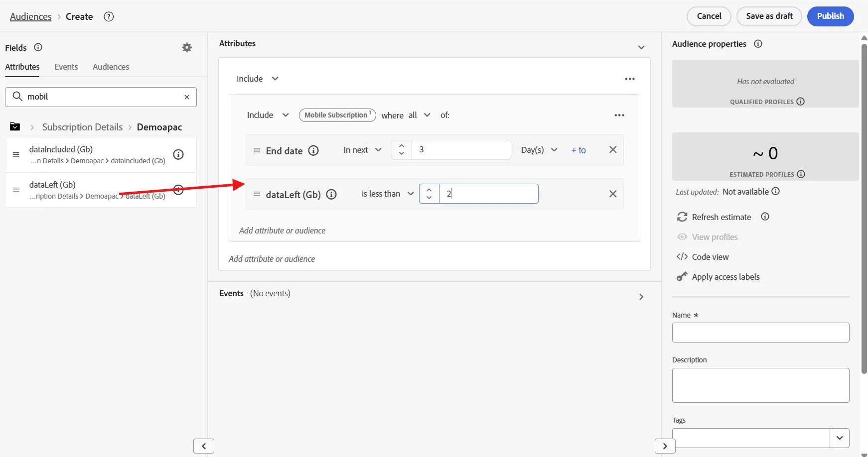The height and width of the screenshot is (457, 868).
Task: Clear the mobil search field
Action: click(x=187, y=97)
